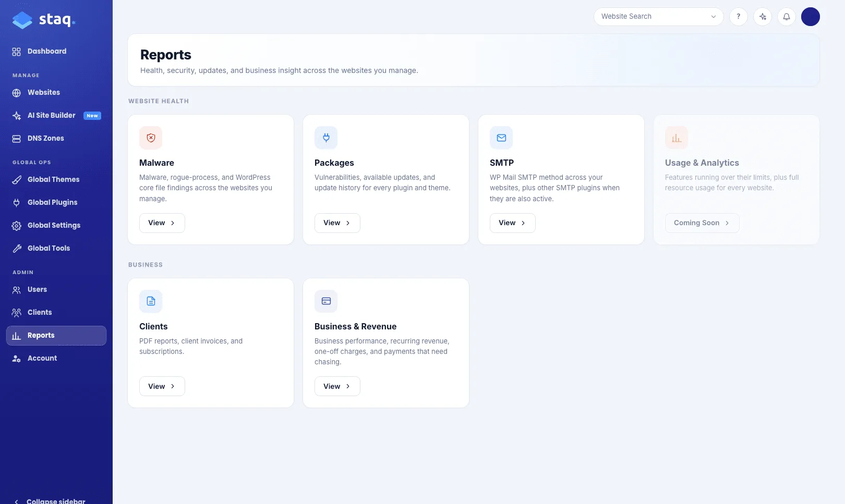Open the user profile avatar
Image resolution: width=845 pixels, height=504 pixels.
(x=811, y=17)
